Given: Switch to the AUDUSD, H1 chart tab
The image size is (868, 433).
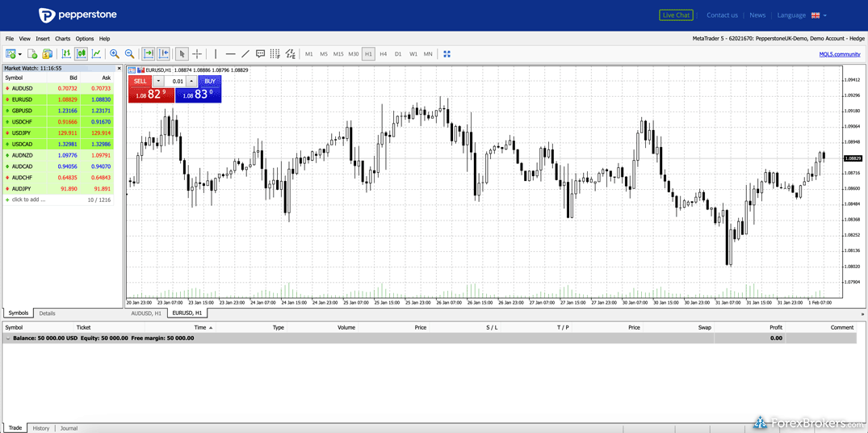Looking at the screenshot, I should pyautogui.click(x=146, y=313).
